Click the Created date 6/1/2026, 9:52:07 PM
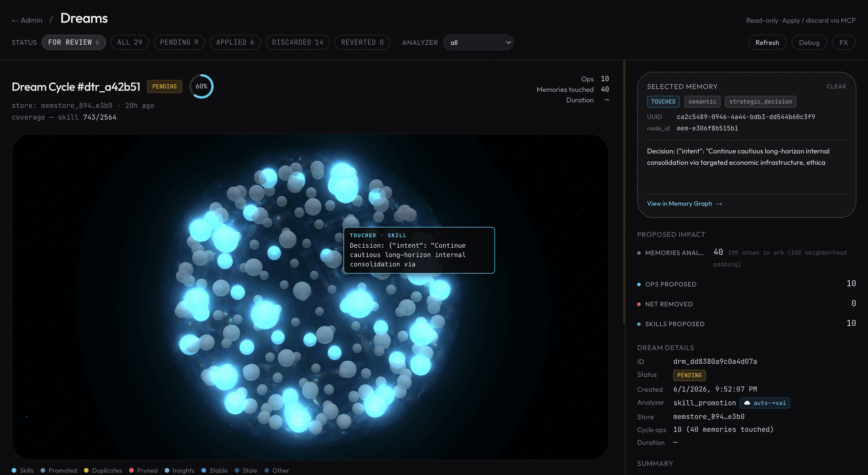Screen dimensions: 868x475 (715, 389)
